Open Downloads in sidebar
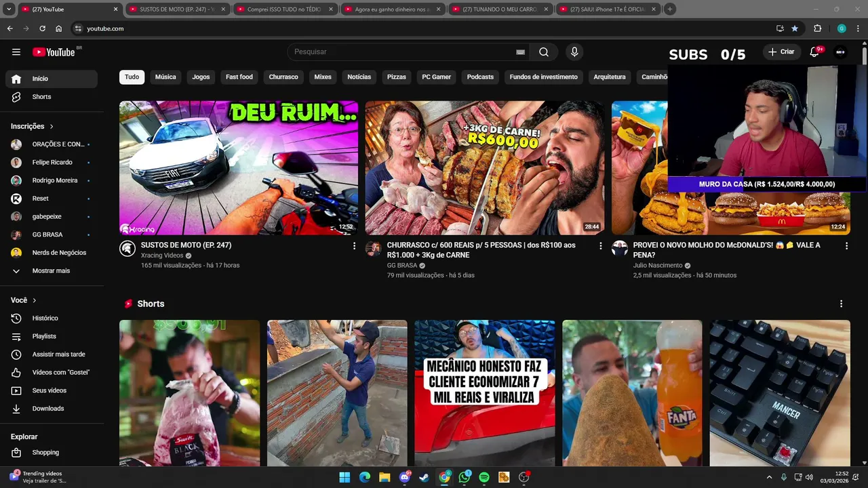Viewport: 868px width, 488px height. [x=52, y=409]
